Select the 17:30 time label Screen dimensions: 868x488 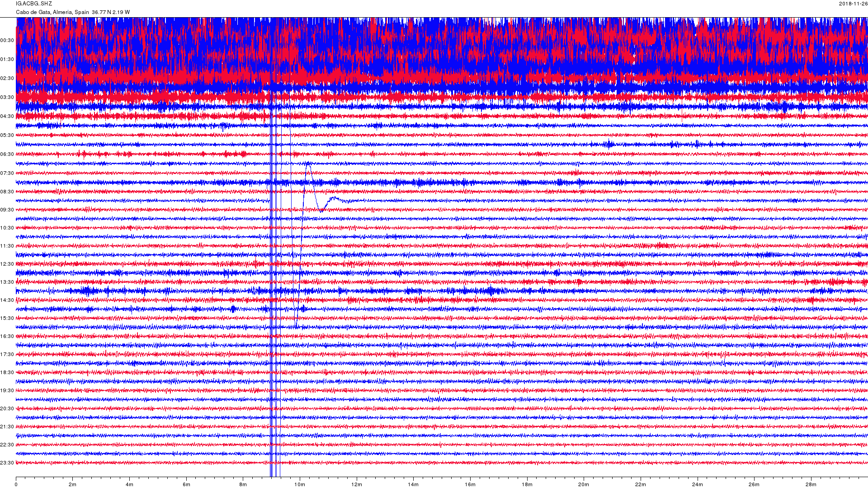(x=7, y=355)
